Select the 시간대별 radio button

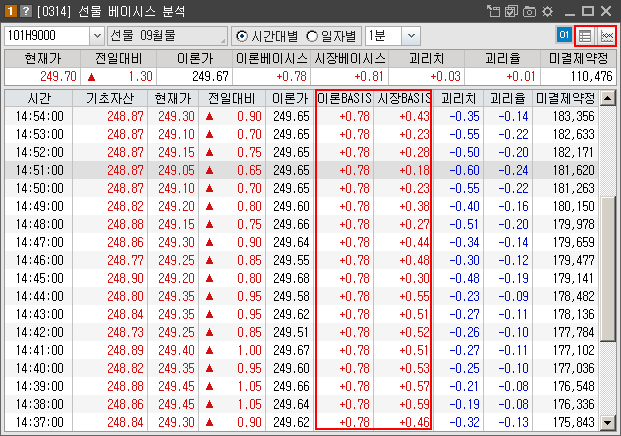point(242,36)
